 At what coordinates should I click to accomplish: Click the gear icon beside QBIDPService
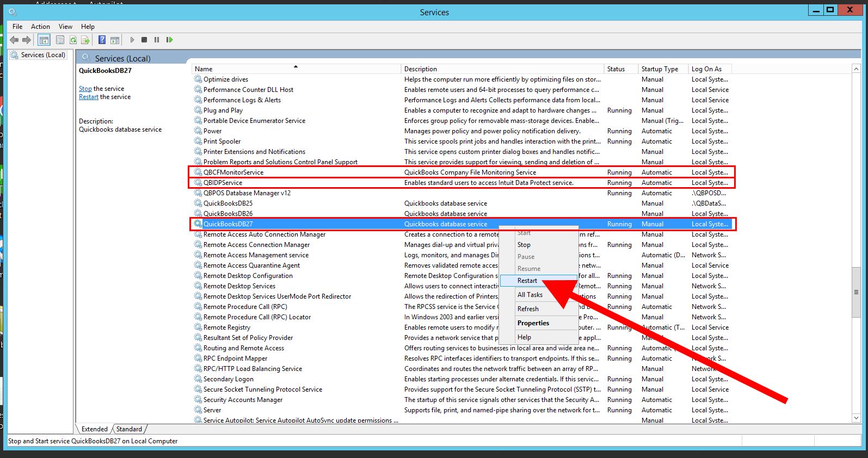198,183
